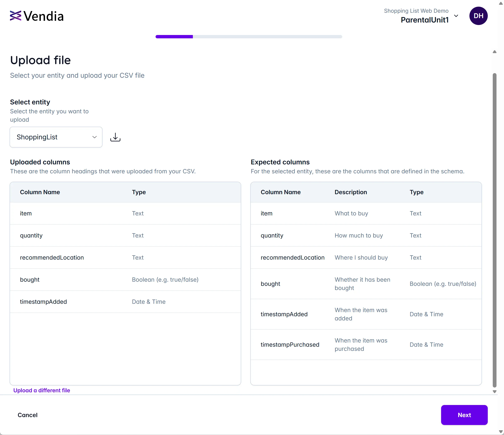Expand the ParentalUnit1 node switcher chevron
Viewport: 504px width, 435px height.
coord(456,16)
